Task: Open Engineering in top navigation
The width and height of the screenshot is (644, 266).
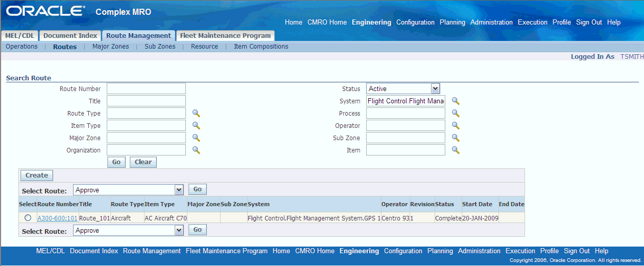Action: pos(371,23)
